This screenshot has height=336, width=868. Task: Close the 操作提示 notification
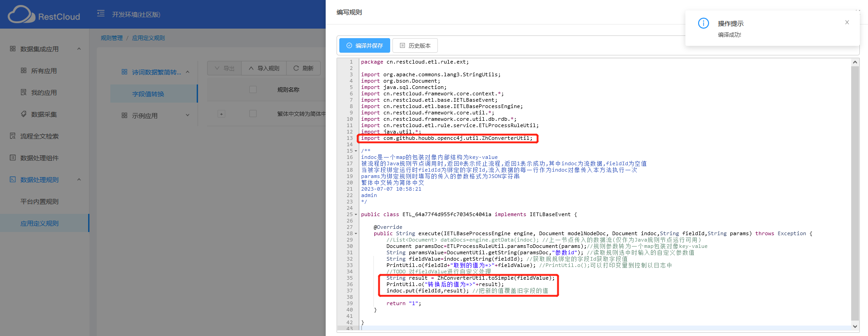[847, 22]
